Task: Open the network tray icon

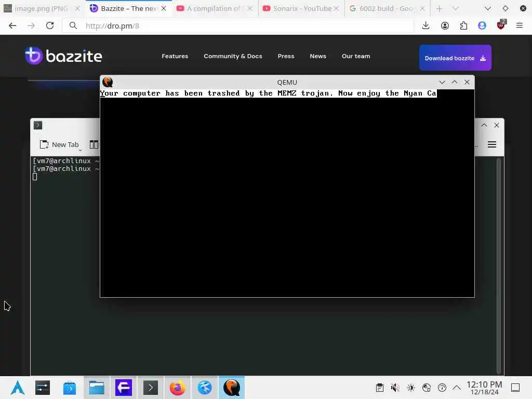Action: 427,388
